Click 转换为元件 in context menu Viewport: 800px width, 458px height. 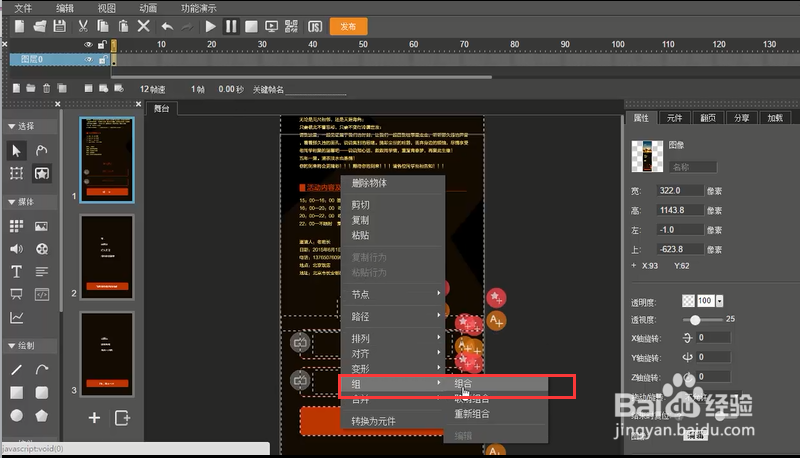click(x=373, y=421)
